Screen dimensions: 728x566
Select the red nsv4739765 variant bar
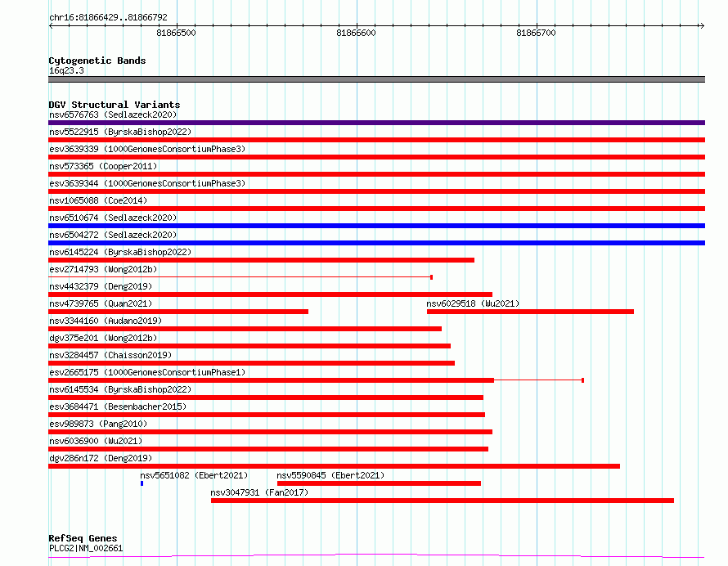tap(178, 312)
